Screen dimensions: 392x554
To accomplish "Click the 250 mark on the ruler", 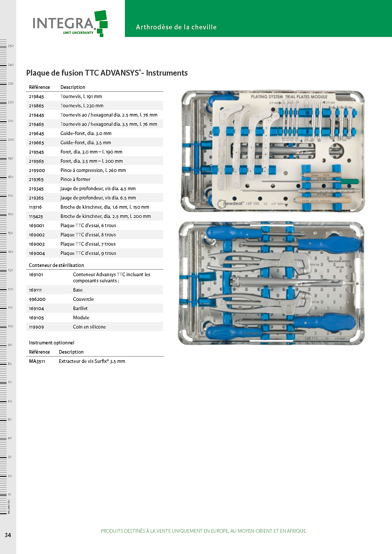I will (11, 46).
